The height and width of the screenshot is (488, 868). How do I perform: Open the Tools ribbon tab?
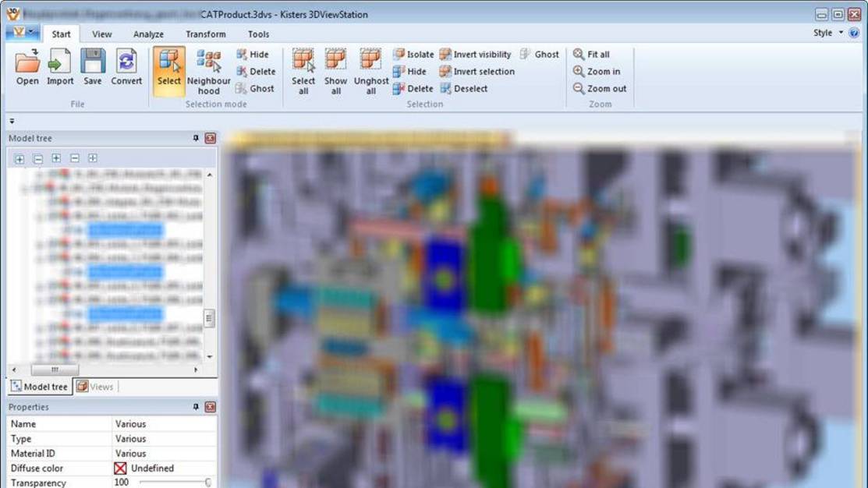pyautogui.click(x=258, y=34)
